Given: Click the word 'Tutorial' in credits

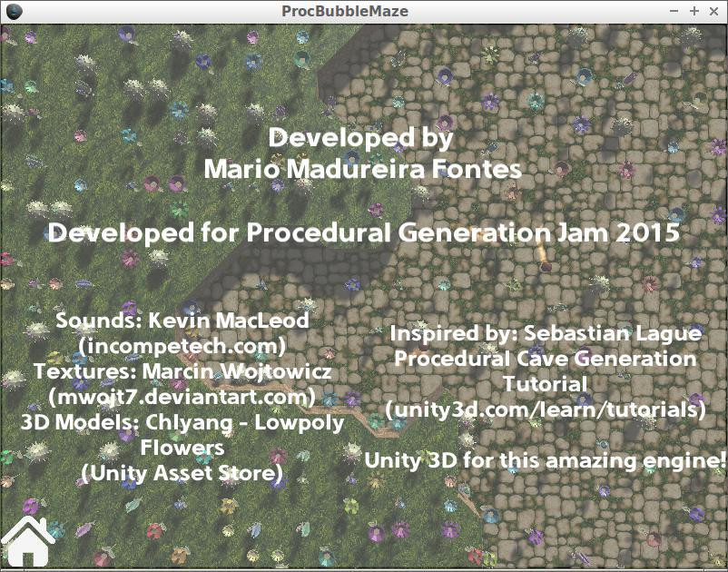Looking at the screenshot, I should tap(545, 384).
